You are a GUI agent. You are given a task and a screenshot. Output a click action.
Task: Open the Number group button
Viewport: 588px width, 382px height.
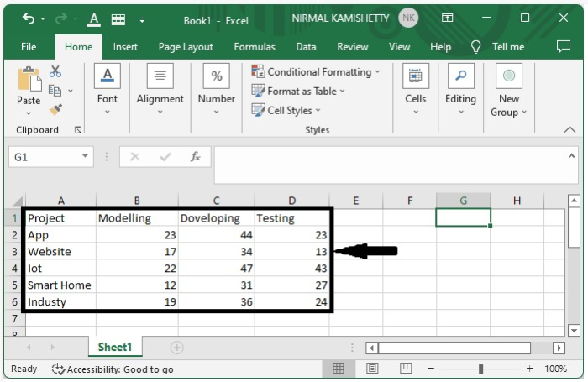[x=217, y=89]
